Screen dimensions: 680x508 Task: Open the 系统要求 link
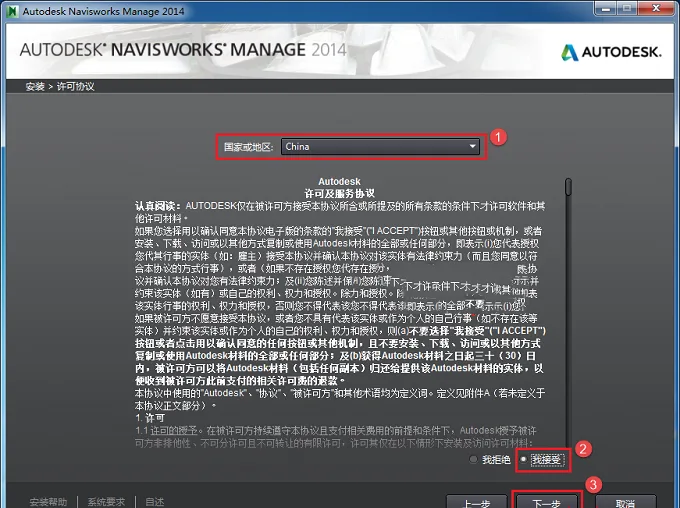106,502
